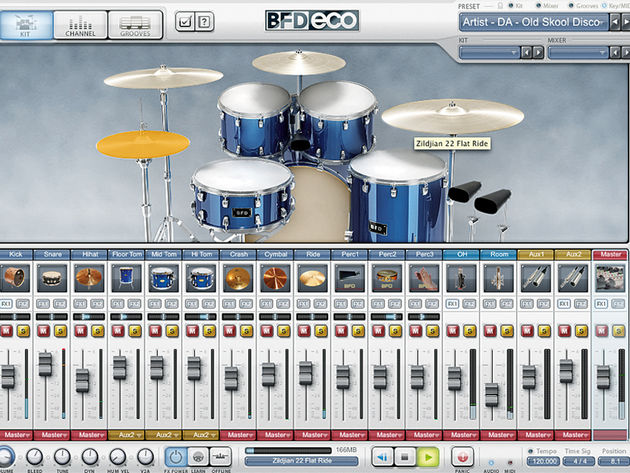This screenshot has height=473, width=630.
Task: Select the Perc1 cowbell thumbnail
Action: [350, 278]
